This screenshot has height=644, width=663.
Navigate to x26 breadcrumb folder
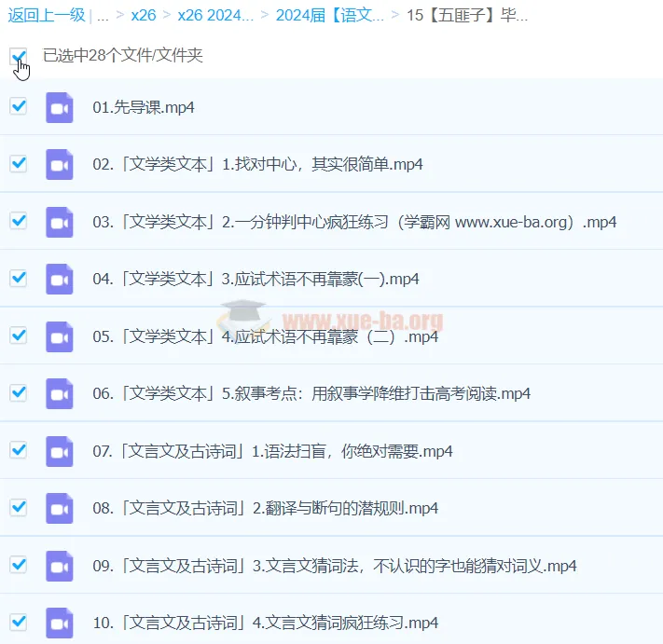click(x=144, y=16)
